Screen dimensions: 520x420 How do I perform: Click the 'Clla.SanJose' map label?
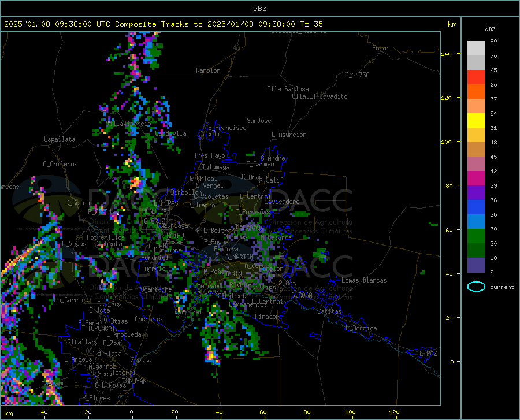pos(288,89)
